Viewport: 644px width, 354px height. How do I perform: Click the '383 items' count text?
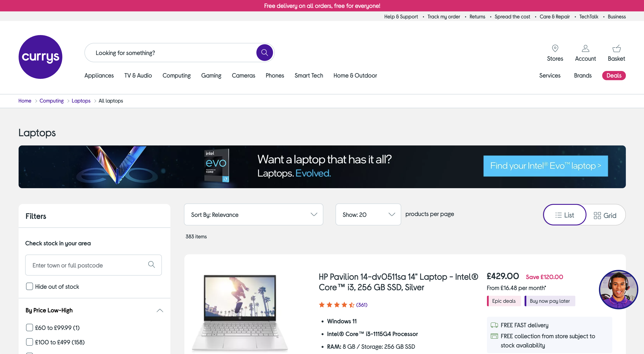coord(196,237)
